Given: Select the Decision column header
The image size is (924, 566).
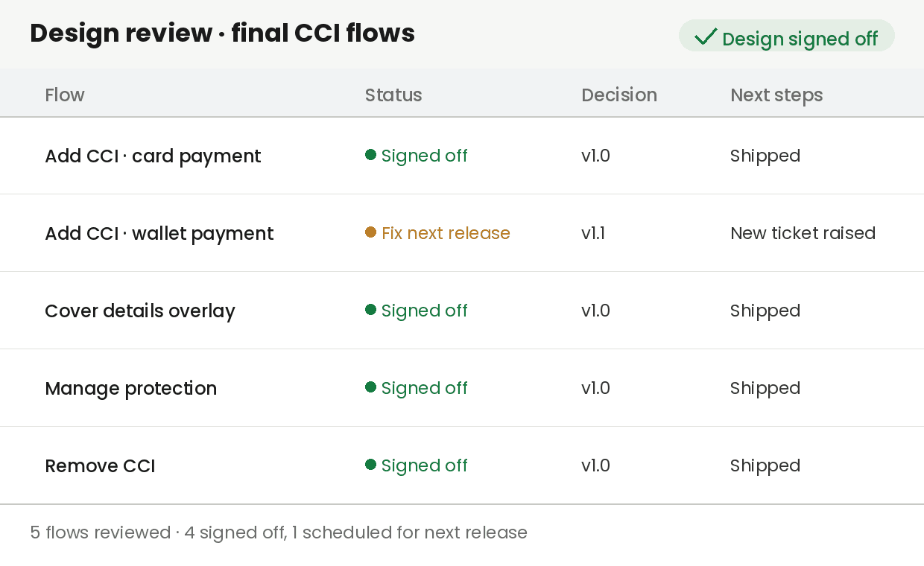Looking at the screenshot, I should (619, 95).
